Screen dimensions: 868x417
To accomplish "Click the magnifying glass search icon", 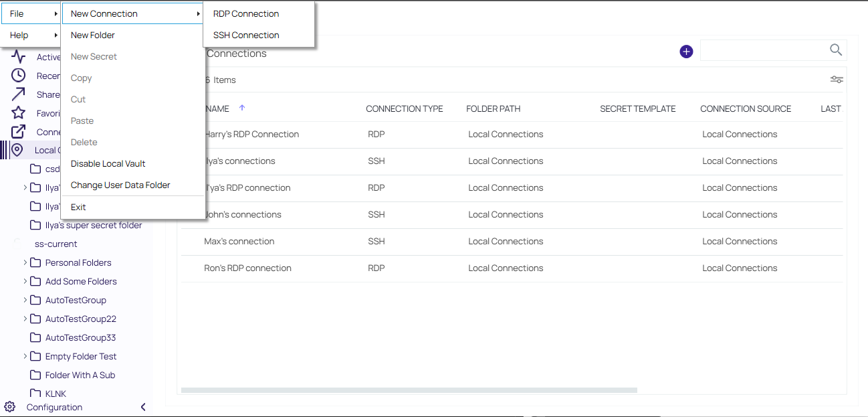I will (x=836, y=50).
